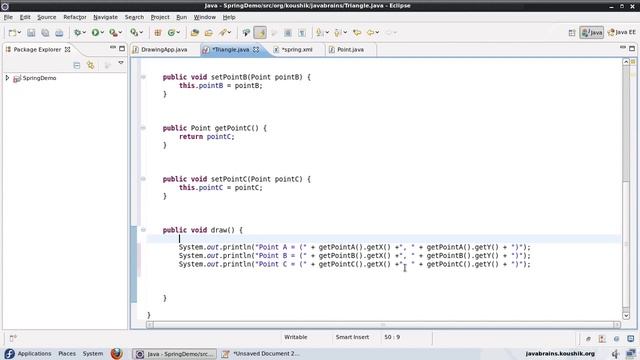The image size is (640, 360).
Task: Switch to the Java EE perspective
Action: pyautogui.click(x=621, y=33)
